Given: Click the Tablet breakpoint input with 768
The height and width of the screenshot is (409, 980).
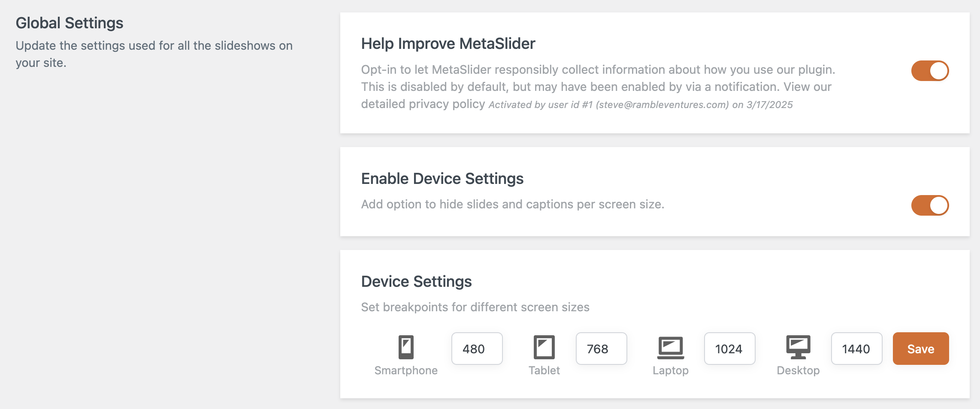Looking at the screenshot, I should tap(601, 349).
